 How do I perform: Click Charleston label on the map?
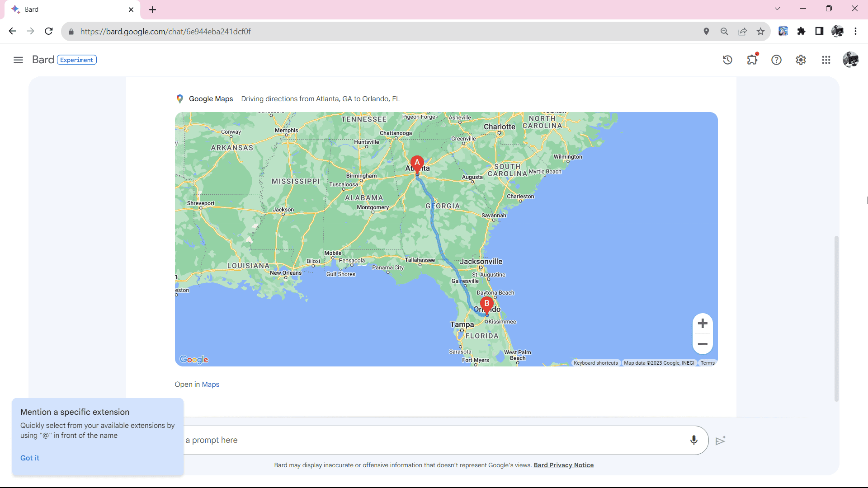[520, 197]
